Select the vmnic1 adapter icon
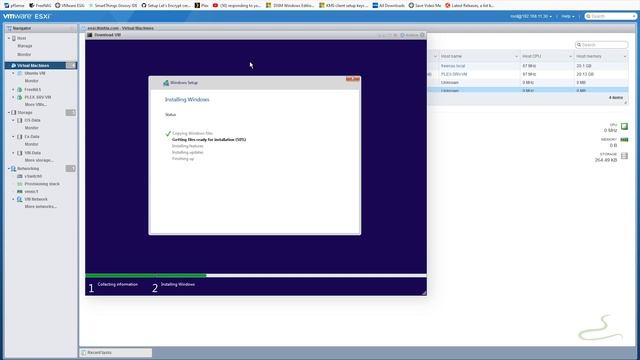 [x=20, y=191]
